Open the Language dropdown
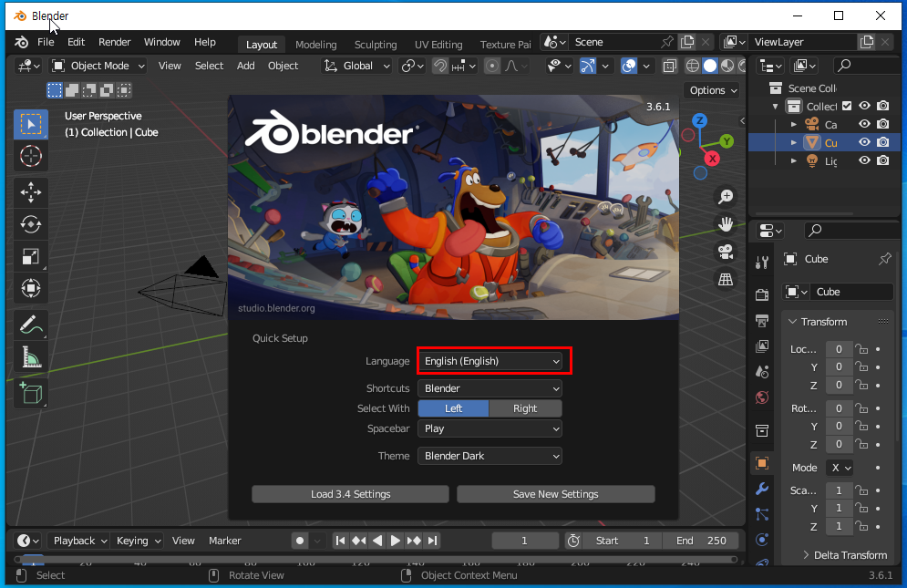Viewport: 907px width, 588px height. coord(490,361)
